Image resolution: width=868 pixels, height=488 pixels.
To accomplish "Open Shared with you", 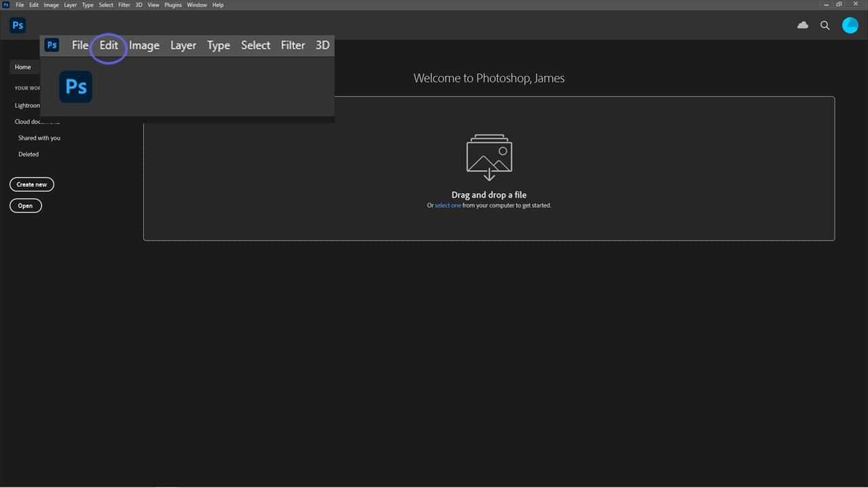I will 39,138.
